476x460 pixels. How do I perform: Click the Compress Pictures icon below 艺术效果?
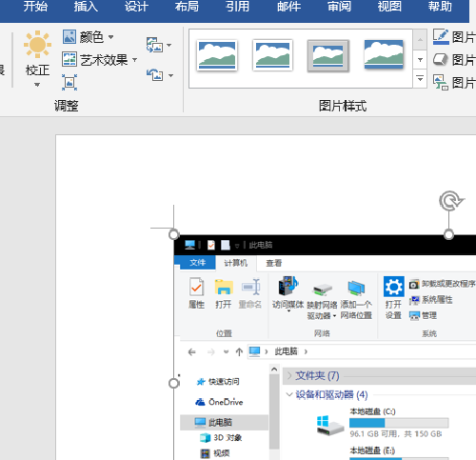pyautogui.click(x=69, y=82)
